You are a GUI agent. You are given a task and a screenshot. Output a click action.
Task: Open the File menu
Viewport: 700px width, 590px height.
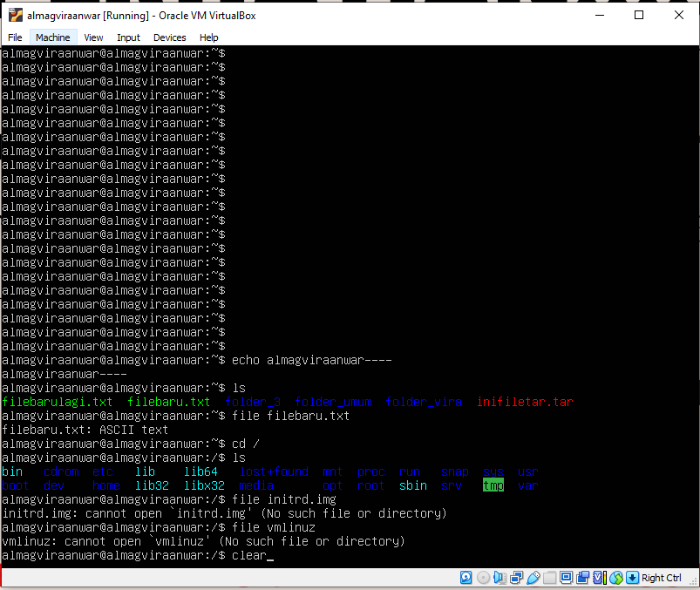[x=15, y=37]
